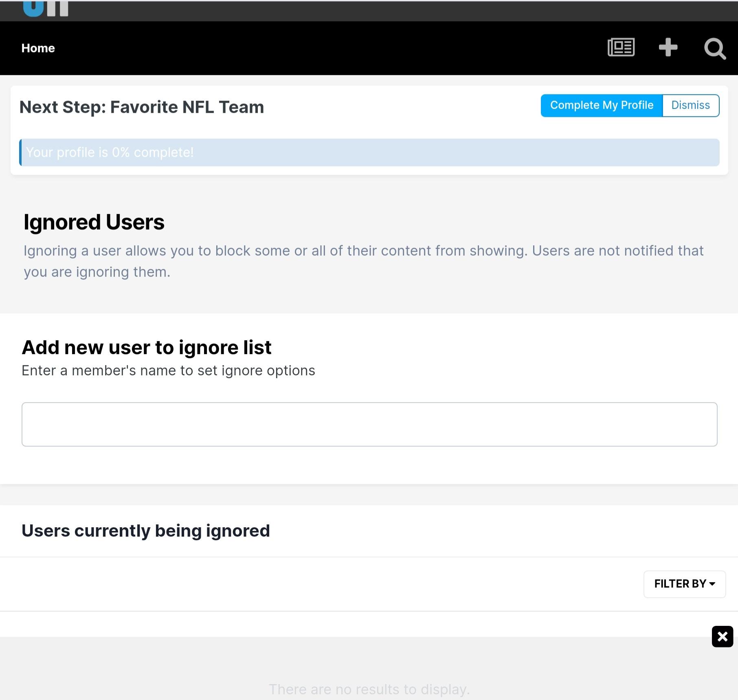Click the profile completion progress bar
The height and width of the screenshot is (700, 738).
click(369, 152)
